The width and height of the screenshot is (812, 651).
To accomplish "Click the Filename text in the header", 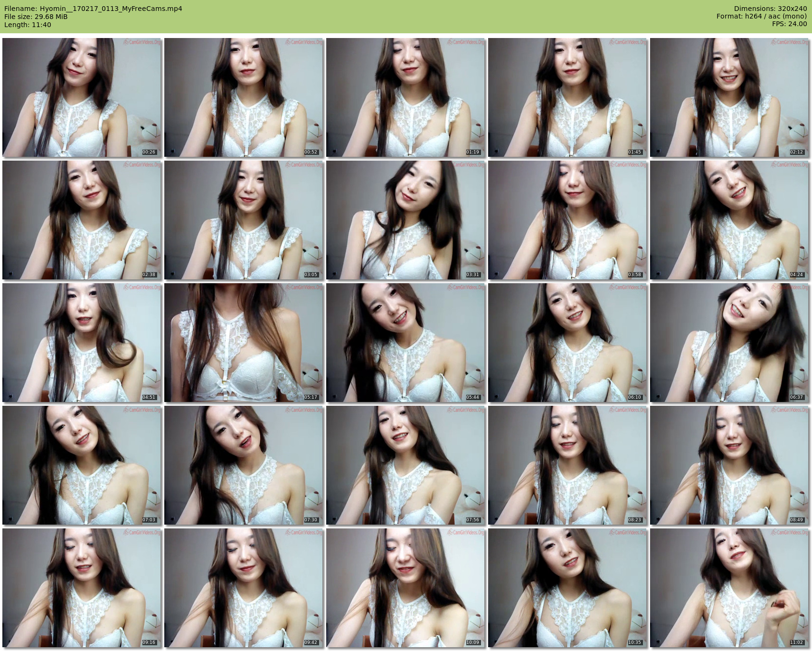I will pos(93,9).
